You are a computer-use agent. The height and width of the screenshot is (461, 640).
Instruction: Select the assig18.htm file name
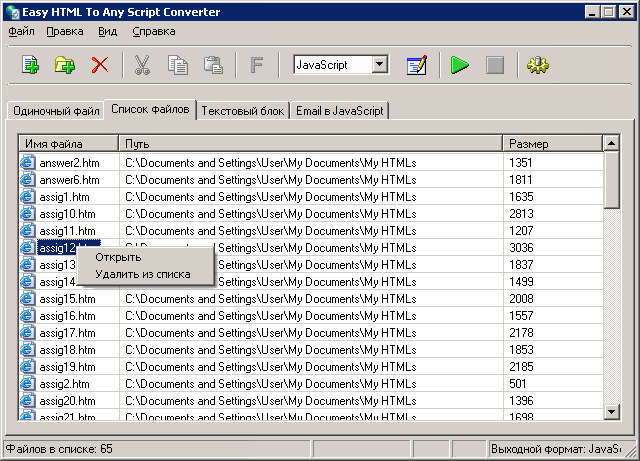click(x=67, y=350)
